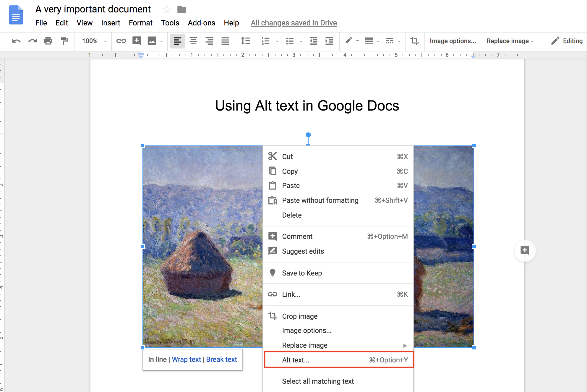Open the Add-ons menu
This screenshot has width=587, height=392.
pos(201,23)
